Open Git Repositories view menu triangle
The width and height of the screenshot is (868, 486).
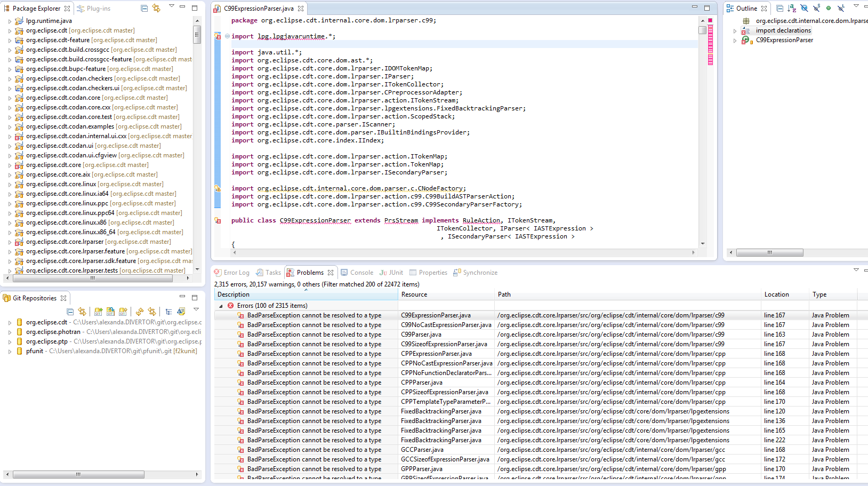pyautogui.click(x=196, y=309)
